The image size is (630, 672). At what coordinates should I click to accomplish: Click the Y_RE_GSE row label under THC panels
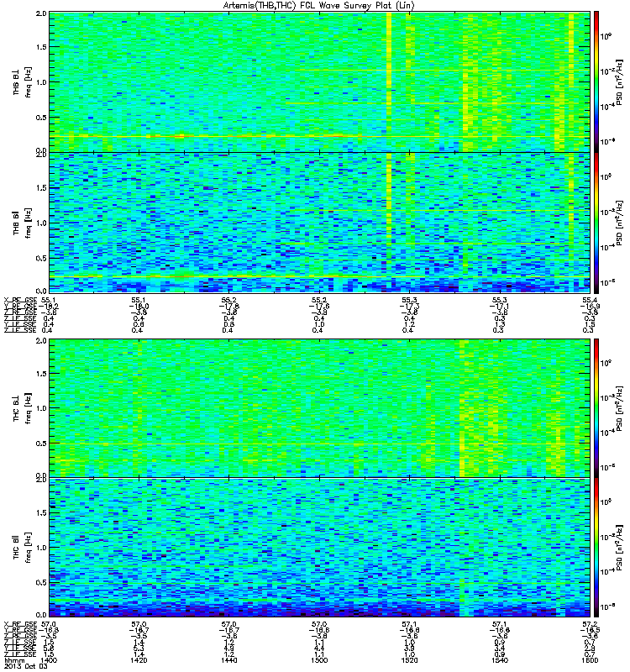tap(20, 630)
